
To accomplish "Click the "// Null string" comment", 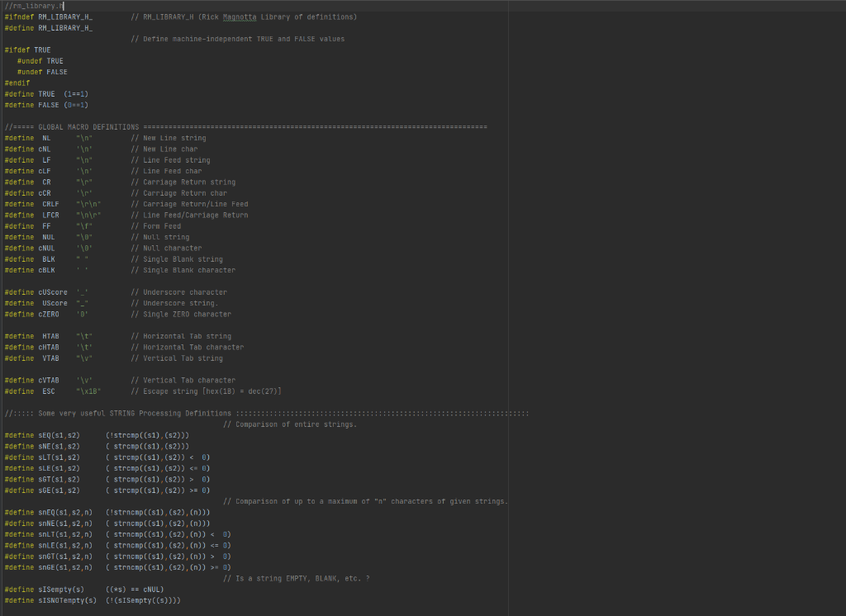I will (159, 237).
